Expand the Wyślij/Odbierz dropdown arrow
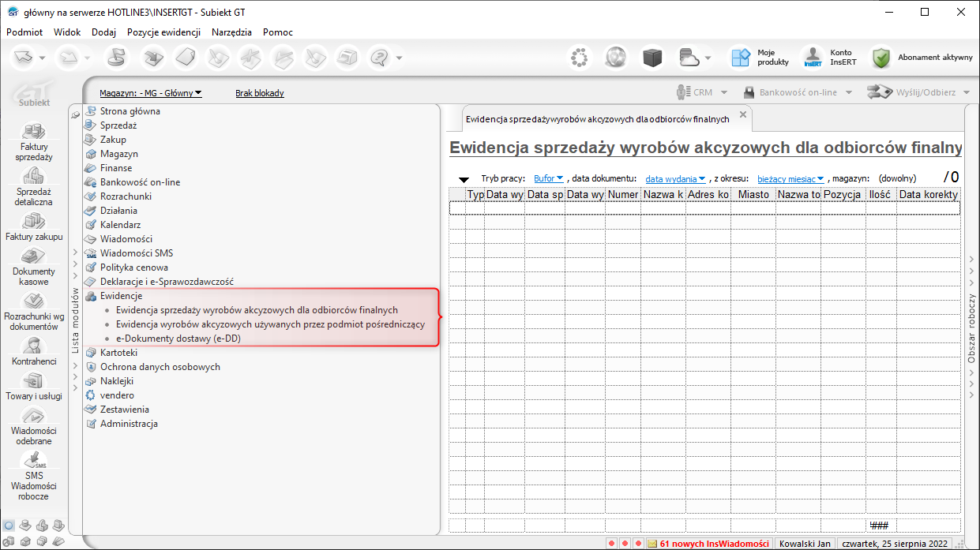 click(x=967, y=92)
